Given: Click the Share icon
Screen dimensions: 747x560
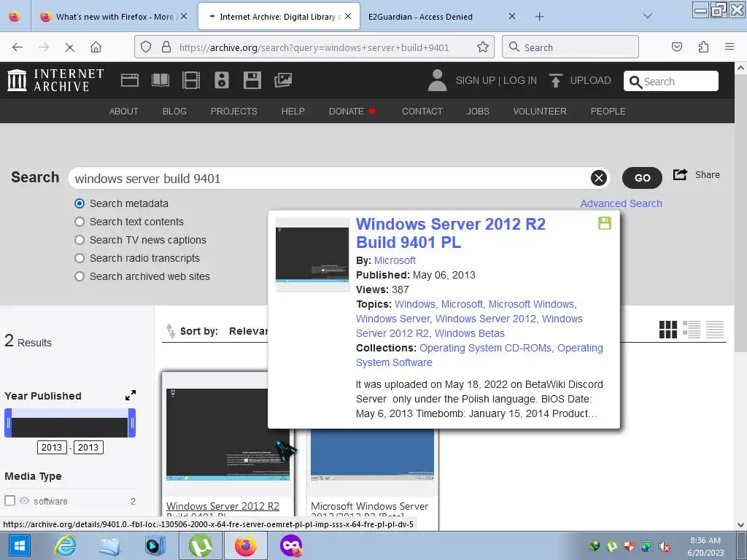Looking at the screenshot, I should (x=680, y=174).
